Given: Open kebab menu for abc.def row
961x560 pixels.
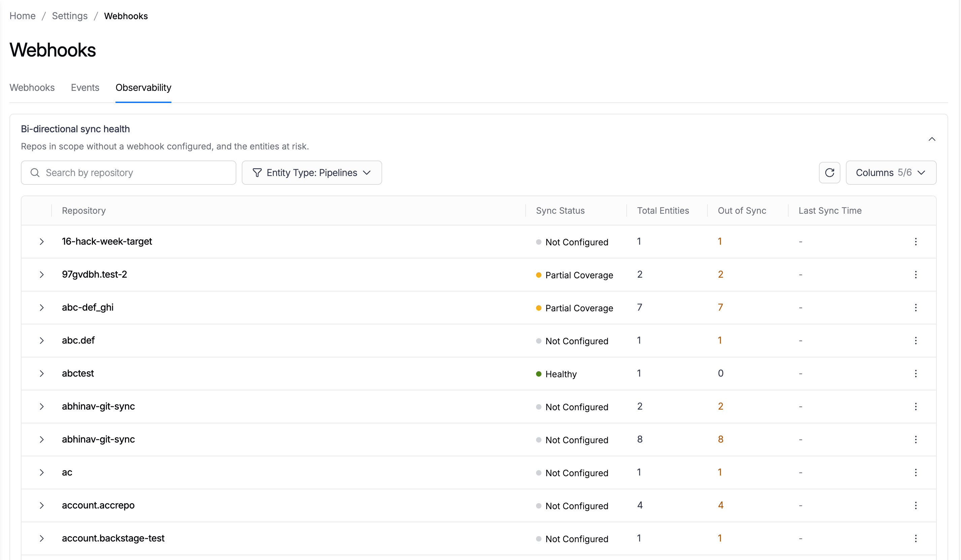Looking at the screenshot, I should coord(916,341).
